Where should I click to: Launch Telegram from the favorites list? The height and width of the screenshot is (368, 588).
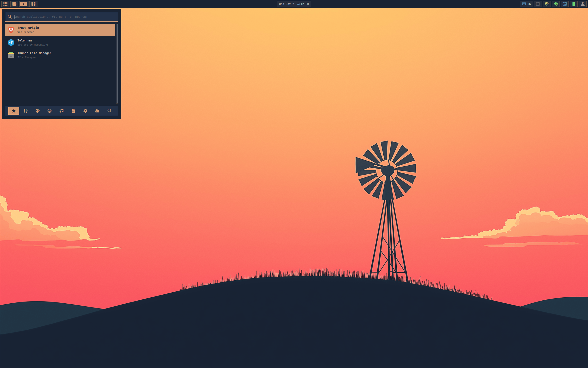point(60,42)
